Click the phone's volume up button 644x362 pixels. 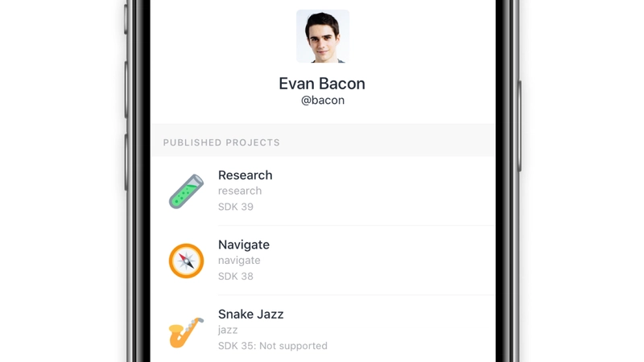[126, 89]
